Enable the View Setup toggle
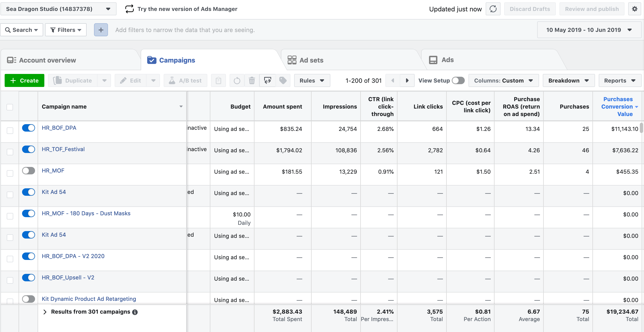 click(458, 81)
